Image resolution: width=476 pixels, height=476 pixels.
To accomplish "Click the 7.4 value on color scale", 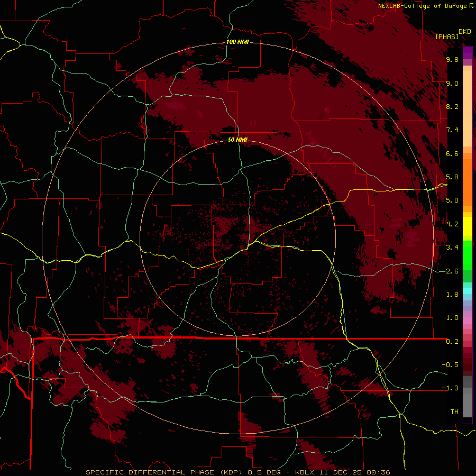I will [x=452, y=130].
